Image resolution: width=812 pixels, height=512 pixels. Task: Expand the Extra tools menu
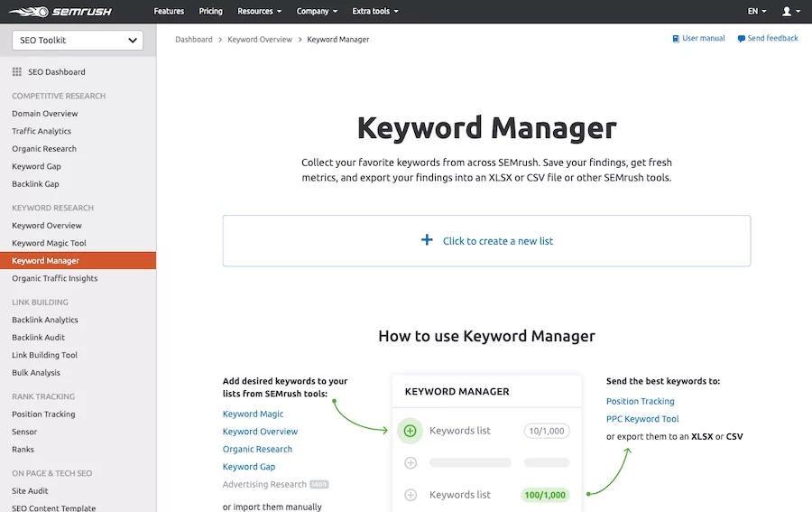click(x=374, y=12)
